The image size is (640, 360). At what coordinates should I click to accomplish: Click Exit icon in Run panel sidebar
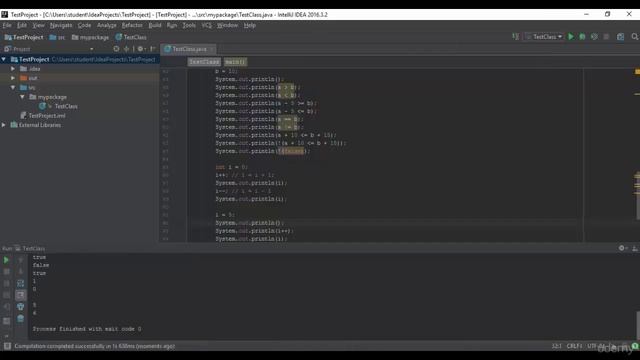click(6, 307)
